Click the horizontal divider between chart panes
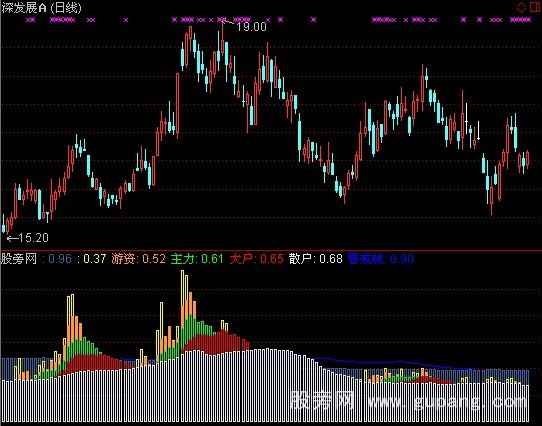 pos(271,250)
